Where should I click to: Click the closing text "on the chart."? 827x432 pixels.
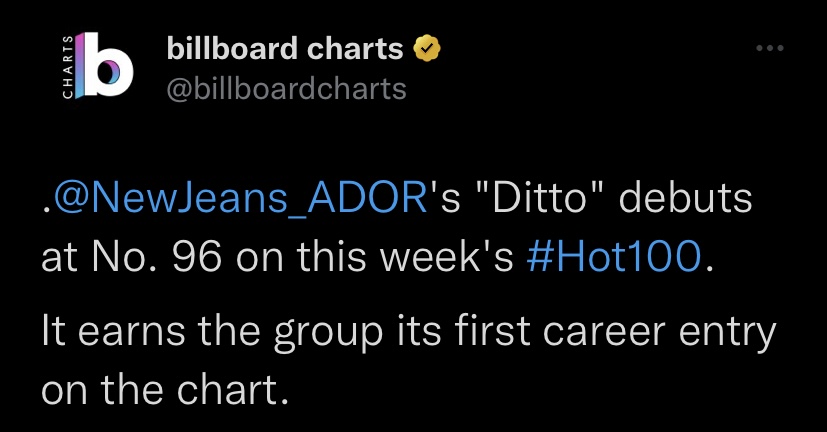[165, 389]
